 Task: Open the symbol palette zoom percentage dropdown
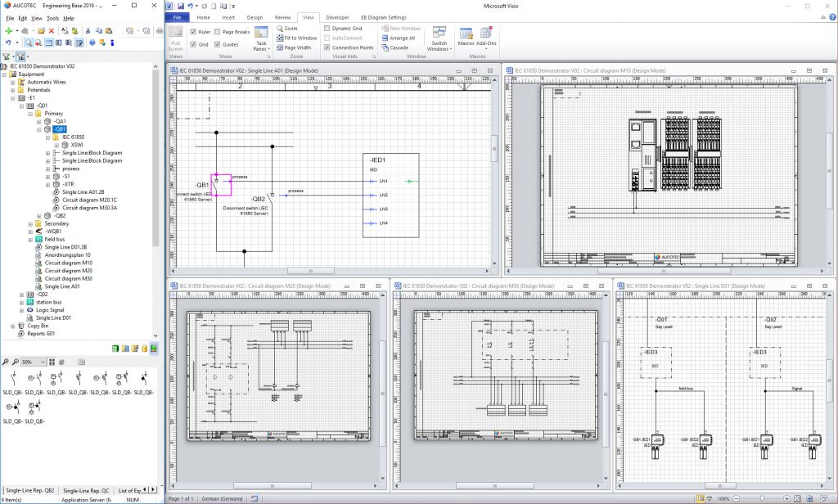(43, 362)
